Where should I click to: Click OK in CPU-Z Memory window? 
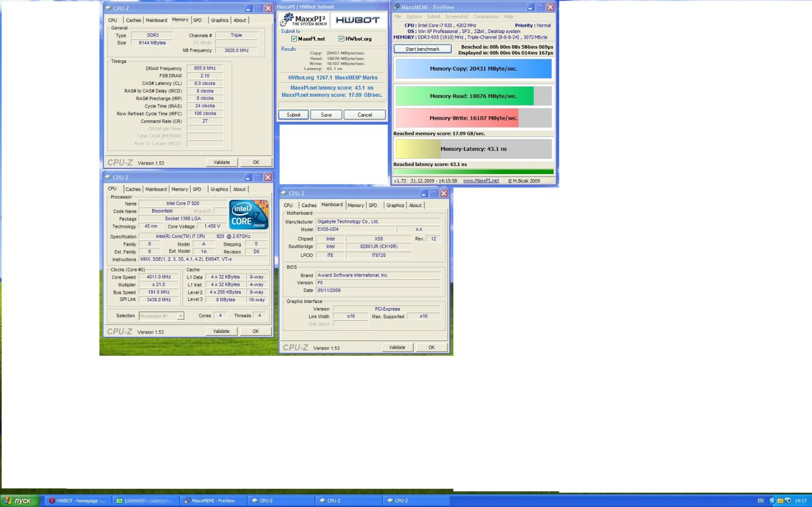click(256, 162)
